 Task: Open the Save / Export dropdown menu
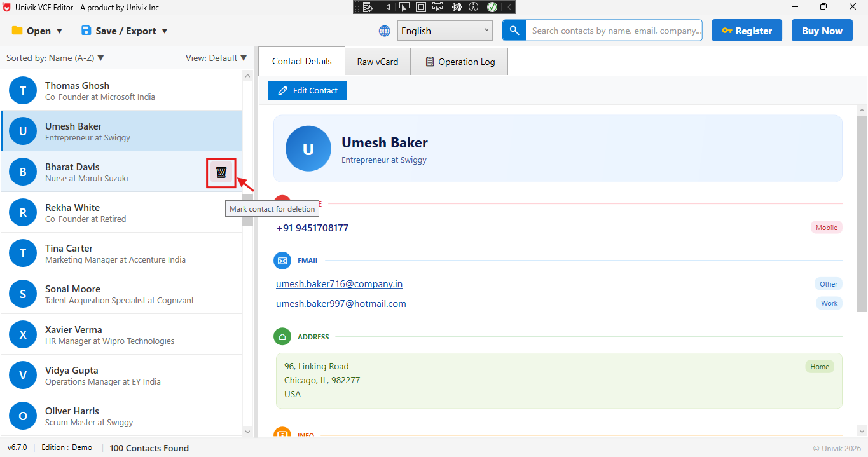click(124, 31)
